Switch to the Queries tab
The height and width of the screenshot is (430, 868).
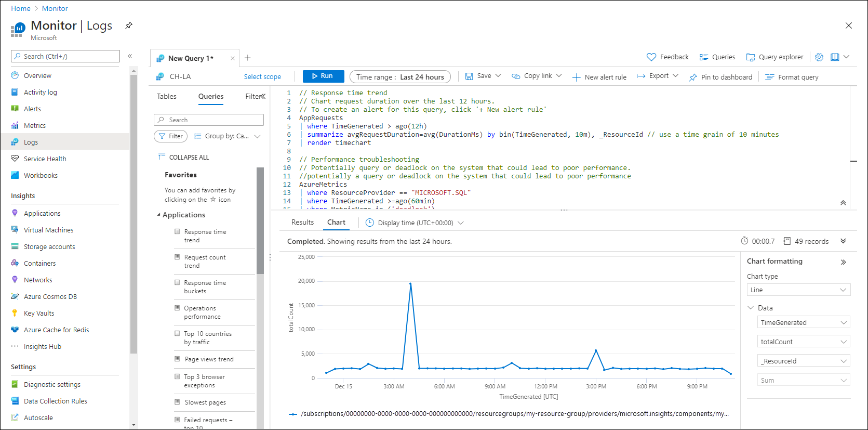[x=211, y=96]
